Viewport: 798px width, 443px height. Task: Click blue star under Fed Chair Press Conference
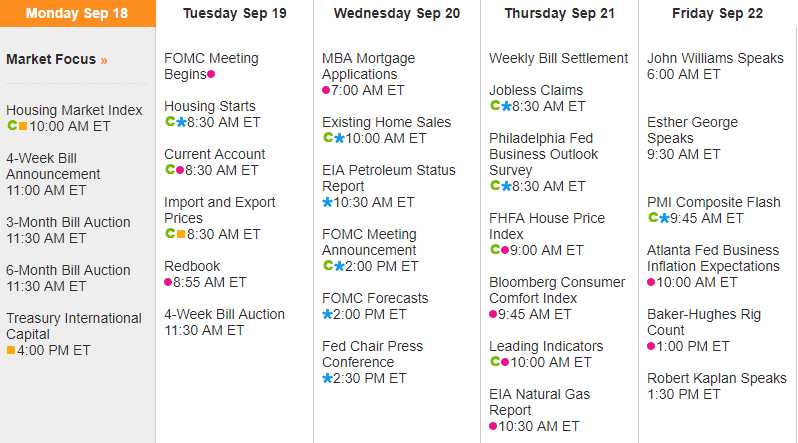327,378
